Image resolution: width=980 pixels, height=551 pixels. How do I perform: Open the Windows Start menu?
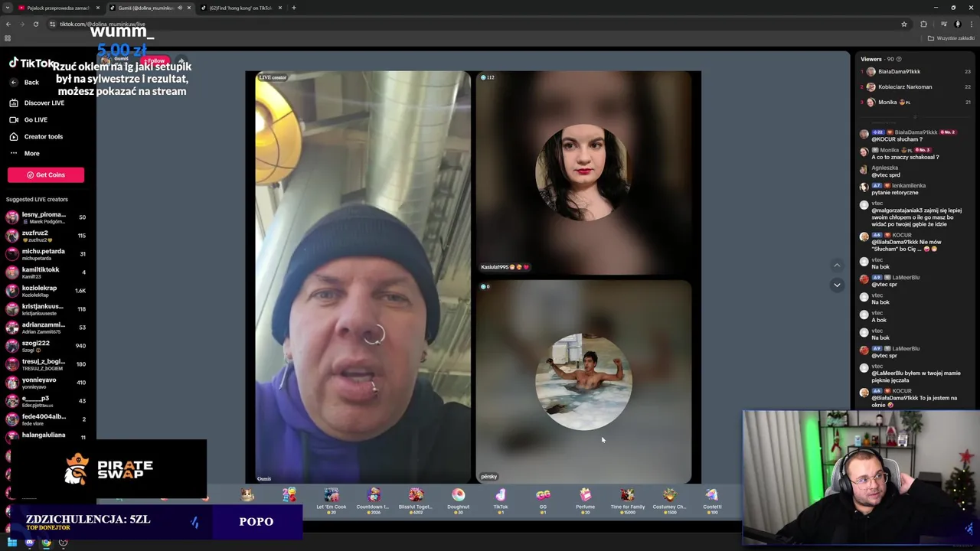tap(12, 543)
